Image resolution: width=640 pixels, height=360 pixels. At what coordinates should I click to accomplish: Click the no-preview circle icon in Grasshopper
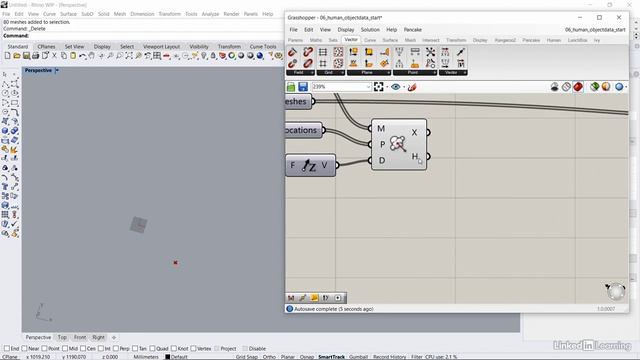(566, 87)
